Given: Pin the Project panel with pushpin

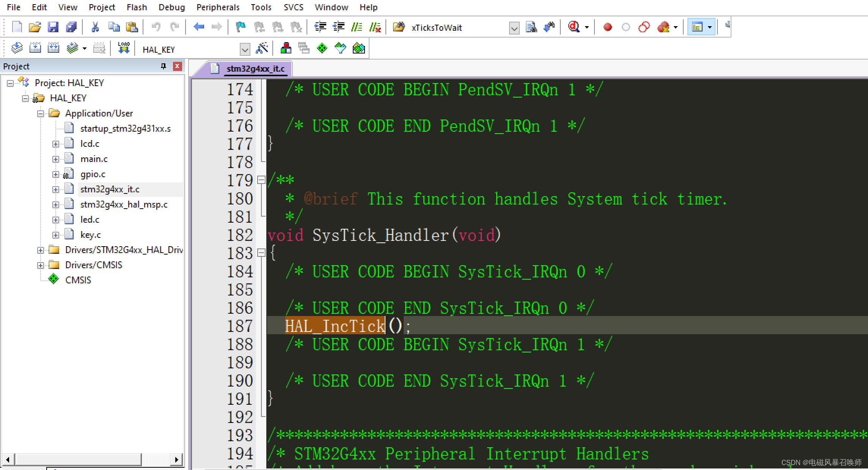Looking at the screenshot, I should pyautogui.click(x=164, y=66).
